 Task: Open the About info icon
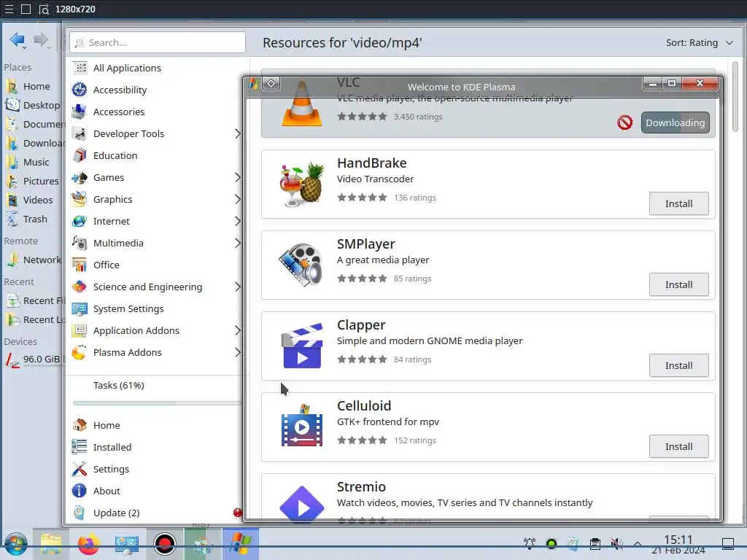[79, 491]
